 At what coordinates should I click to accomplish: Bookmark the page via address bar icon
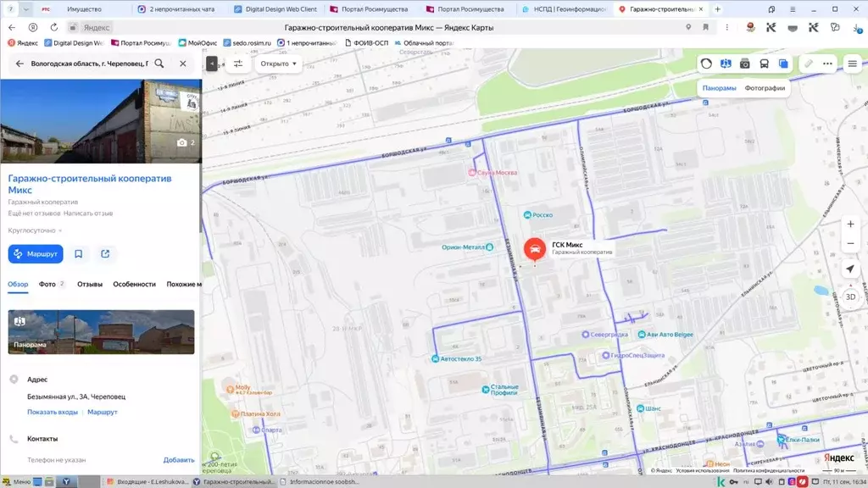pos(706,27)
